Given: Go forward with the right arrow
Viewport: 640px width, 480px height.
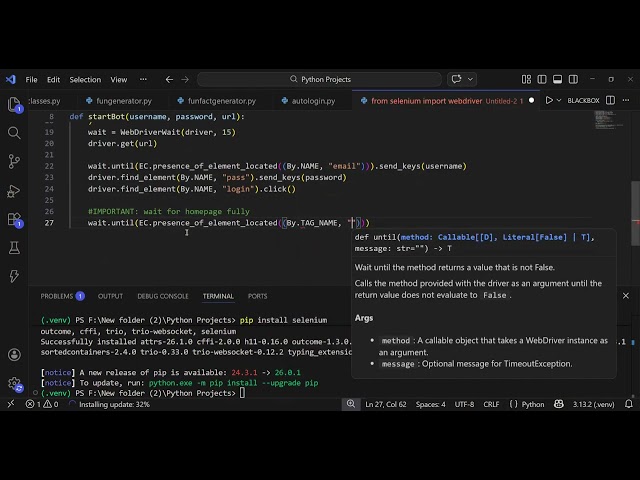Looking at the screenshot, I should click(x=185, y=79).
